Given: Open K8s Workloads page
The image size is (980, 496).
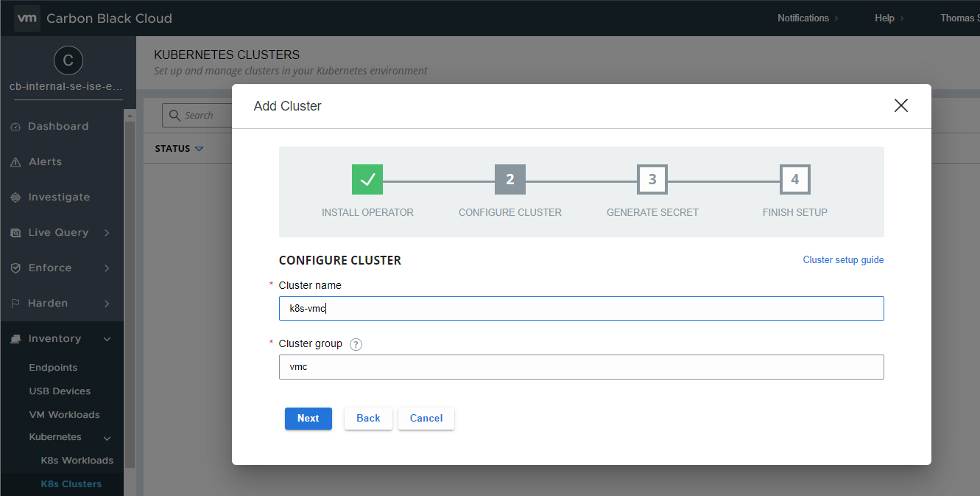Looking at the screenshot, I should 77,461.
